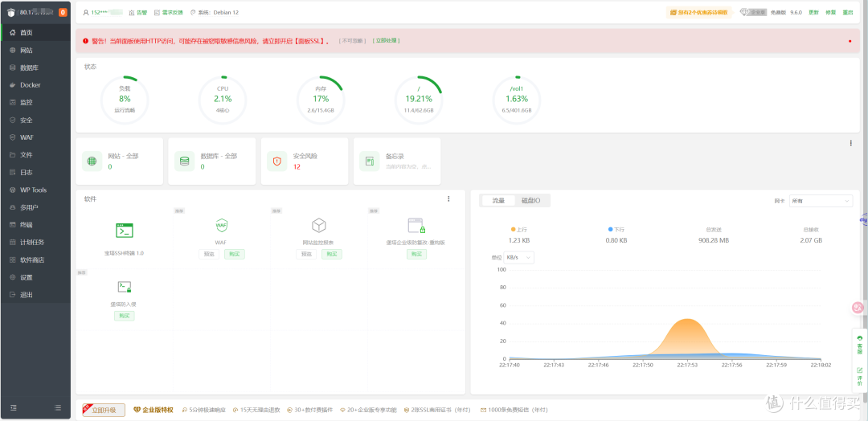Open the 告警 alerts link

click(138, 12)
